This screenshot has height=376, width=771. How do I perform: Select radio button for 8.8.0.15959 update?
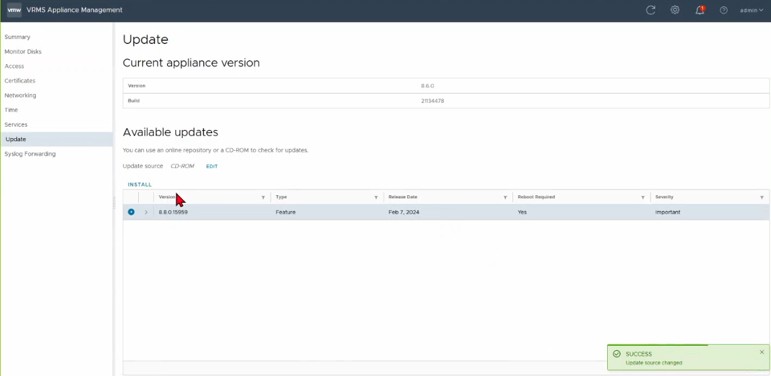point(131,212)
